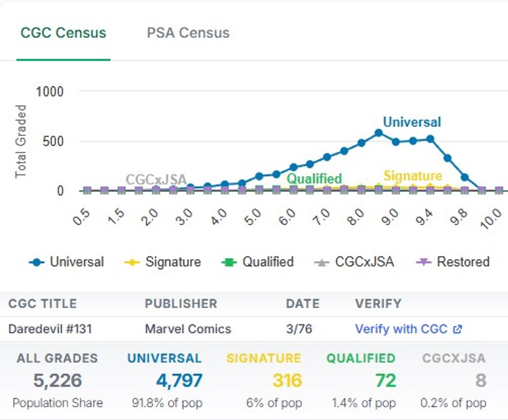Hide the CGCxJSA series via legend
This screenshot has height=420, width=508.
(x=364, y=262)
